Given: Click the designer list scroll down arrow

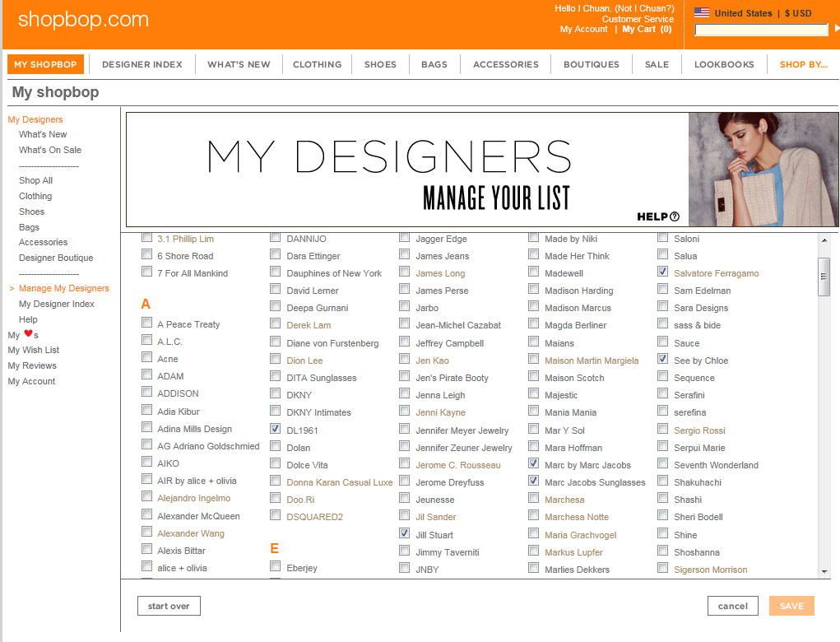Looking at the screenshot, I should (824, 572).
